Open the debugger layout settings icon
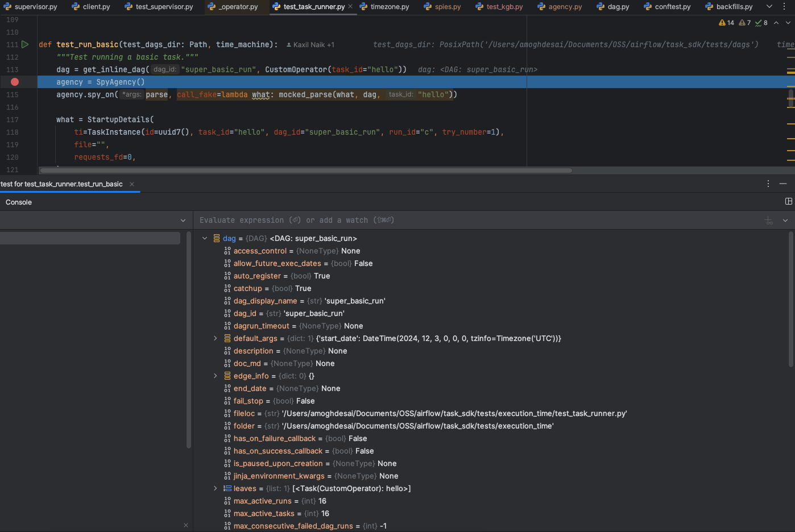Screen dimensions: 795x532 (x=789, y=201)
